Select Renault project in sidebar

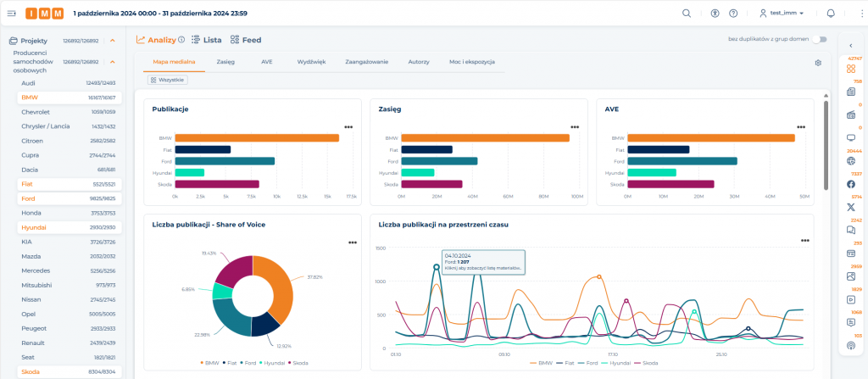[69, 343]
